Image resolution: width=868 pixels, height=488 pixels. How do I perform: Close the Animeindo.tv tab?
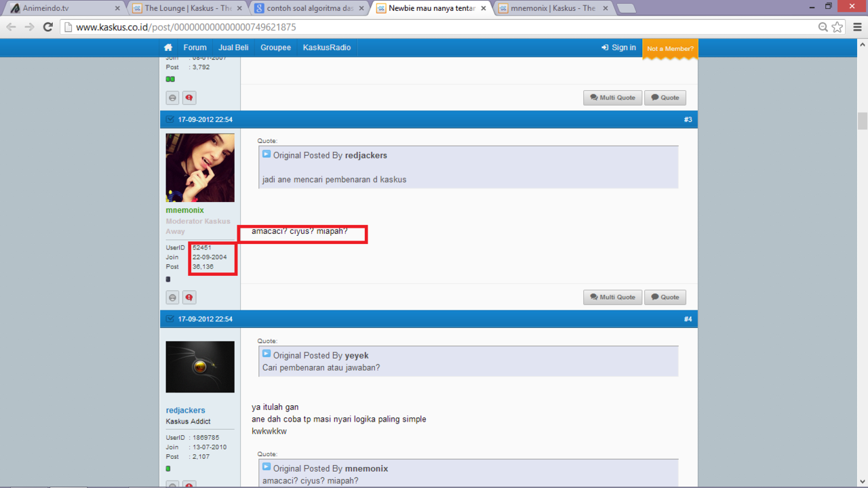point(117,8)
